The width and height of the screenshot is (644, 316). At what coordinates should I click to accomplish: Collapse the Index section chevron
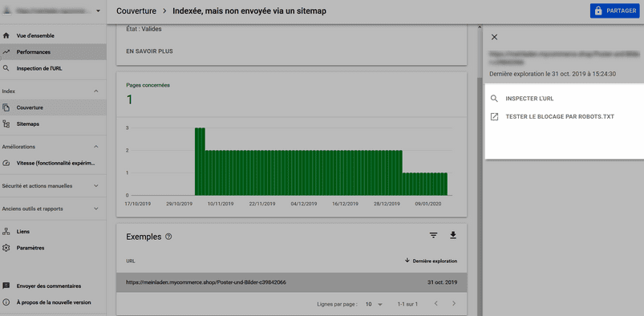point(96,91)
